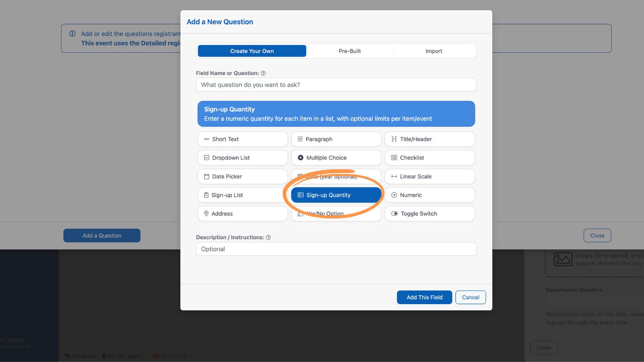Click the image upload icon in background
The height and width of the screenshot is (362, 644).
pos(563,259)
